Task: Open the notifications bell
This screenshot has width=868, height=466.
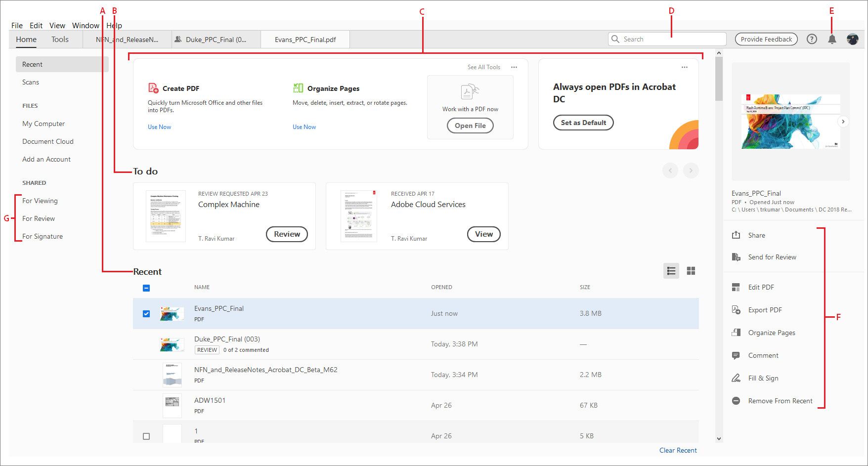Action: click(832, 39)
